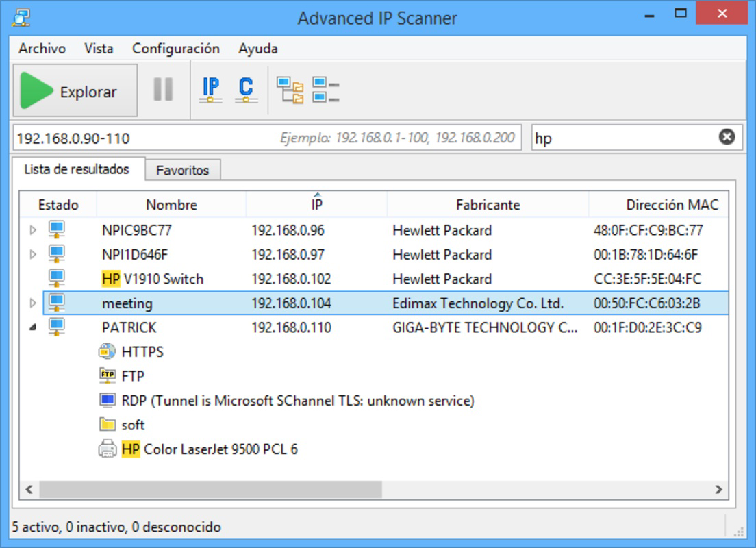This screenshot has height=548, width=756.
Task: Click the C-class subnet icon
Action: [x=245, y=90]
